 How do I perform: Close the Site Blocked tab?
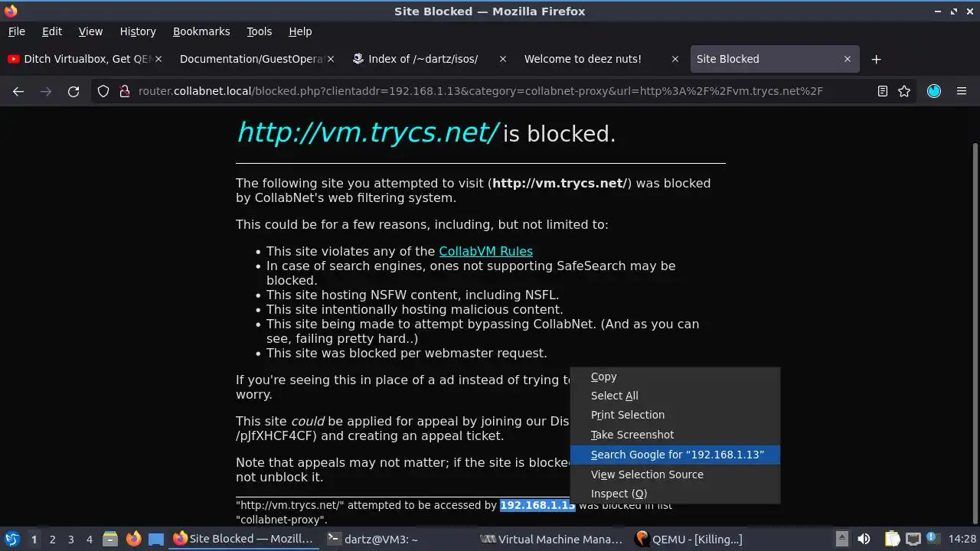(848, 59)
